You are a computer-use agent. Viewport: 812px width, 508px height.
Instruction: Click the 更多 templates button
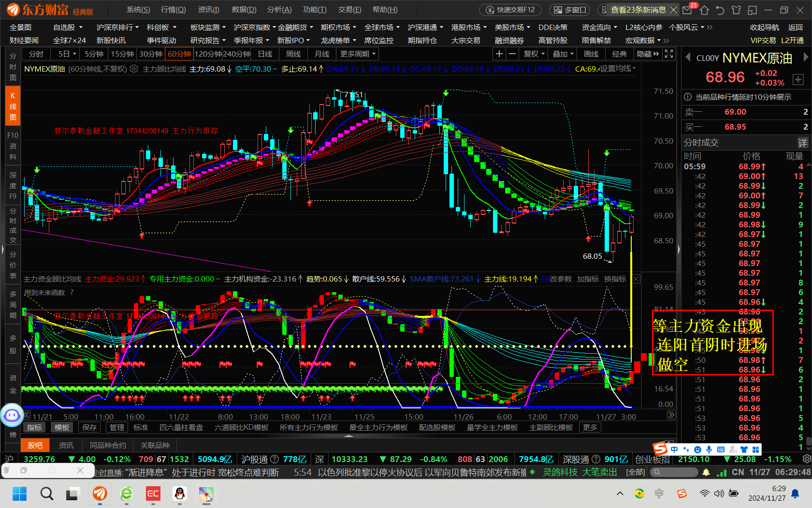pyautogui.click(x=590, y=427)
